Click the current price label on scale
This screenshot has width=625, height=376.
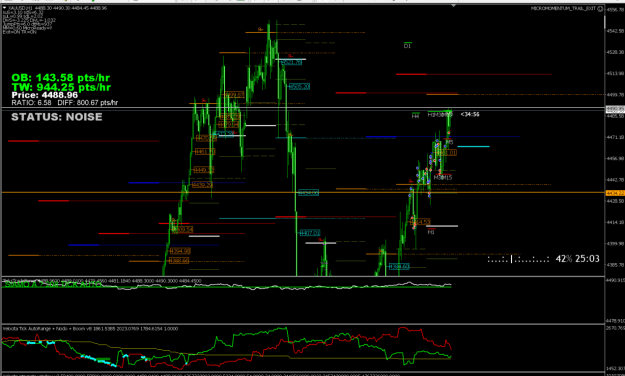tap(615, 108)
